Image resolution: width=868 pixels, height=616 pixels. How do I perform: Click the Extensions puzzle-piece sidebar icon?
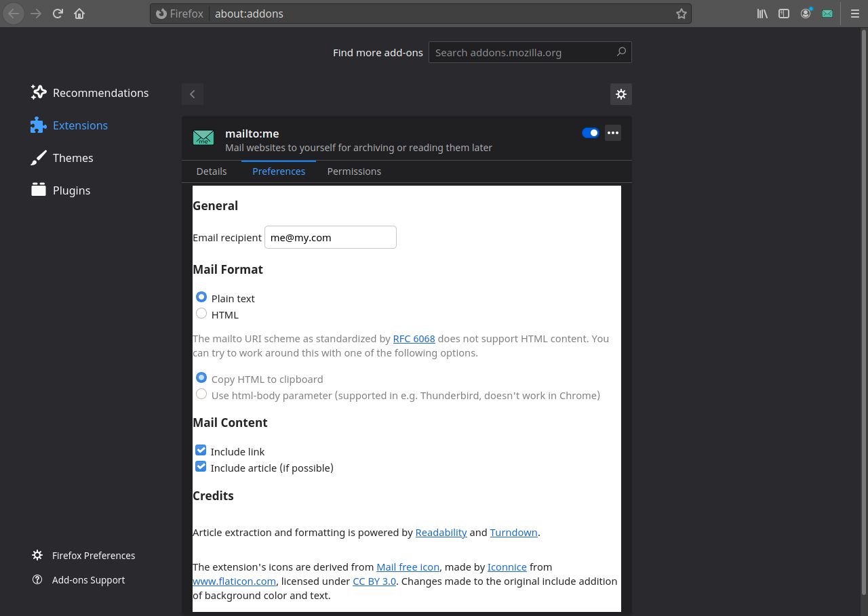coord(39,125)
